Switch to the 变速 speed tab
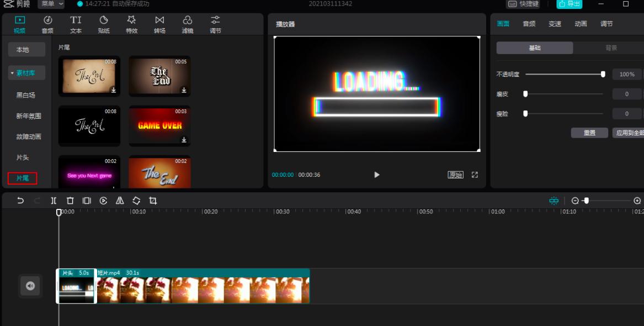This screenshot has height=326, width=644. click(x=555, y=24)
